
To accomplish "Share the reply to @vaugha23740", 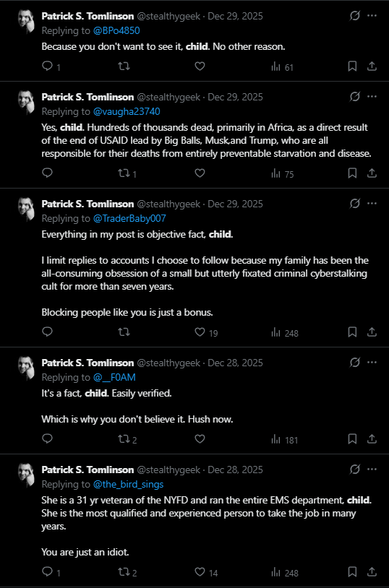I will tap(372, 173).
